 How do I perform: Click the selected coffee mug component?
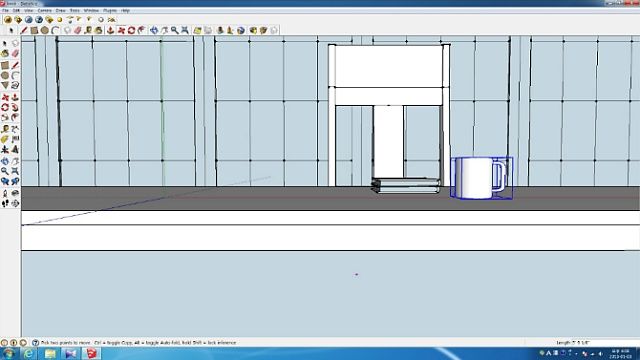pyautogui.click(x=481, y=178)
